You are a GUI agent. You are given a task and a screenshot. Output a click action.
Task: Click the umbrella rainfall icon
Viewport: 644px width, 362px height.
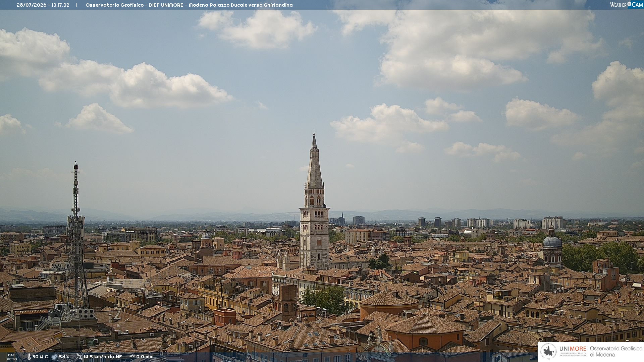click(x=132, y=357)
